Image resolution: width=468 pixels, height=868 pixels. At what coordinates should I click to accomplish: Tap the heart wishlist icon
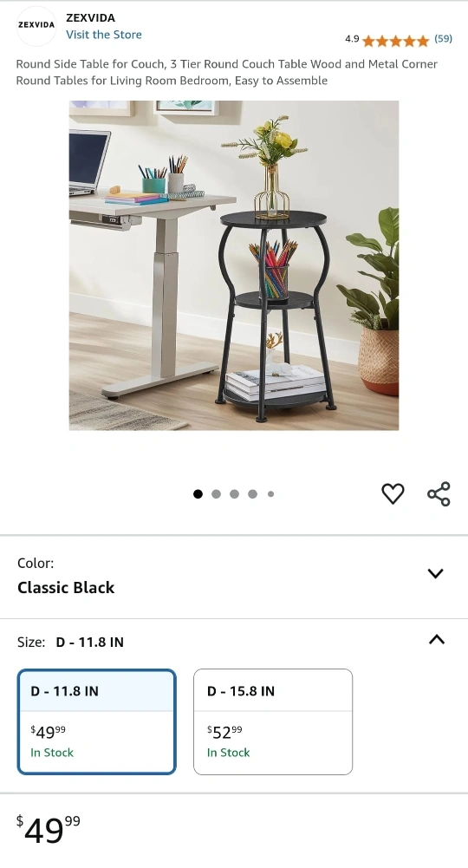[x=393, y=493]
